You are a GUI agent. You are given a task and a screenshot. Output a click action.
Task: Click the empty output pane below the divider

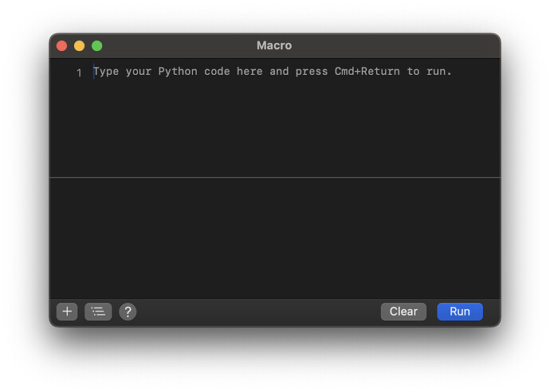tap(275, 237)
